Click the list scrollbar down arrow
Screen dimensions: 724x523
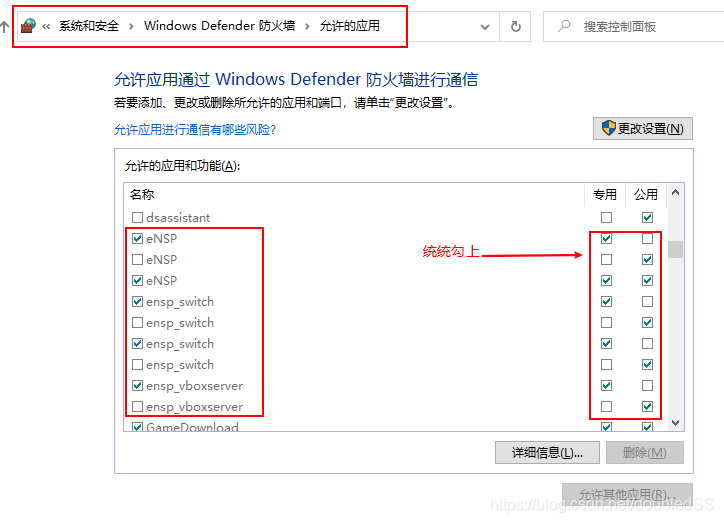676,422
